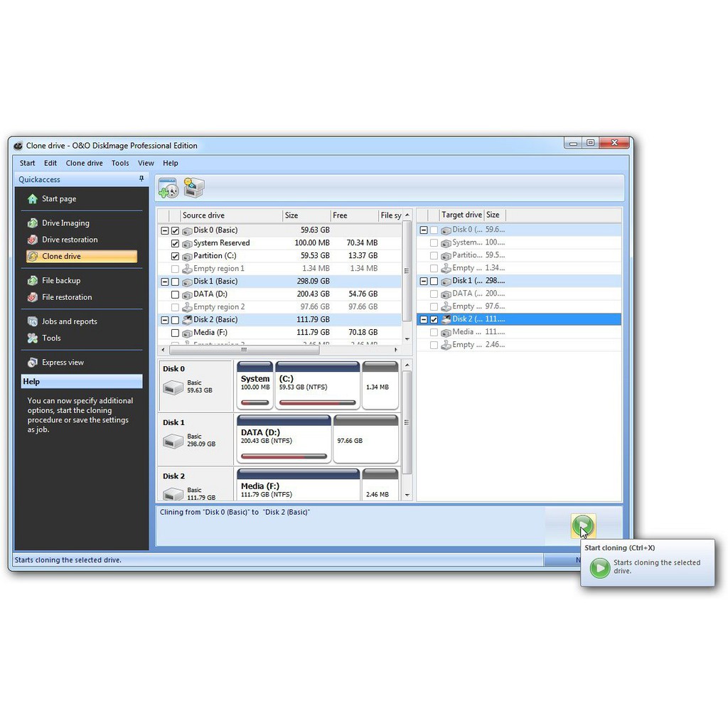Check Media (F:) source checkbox
The width and height of the screenshot is (728, 728).
point(175,333)
